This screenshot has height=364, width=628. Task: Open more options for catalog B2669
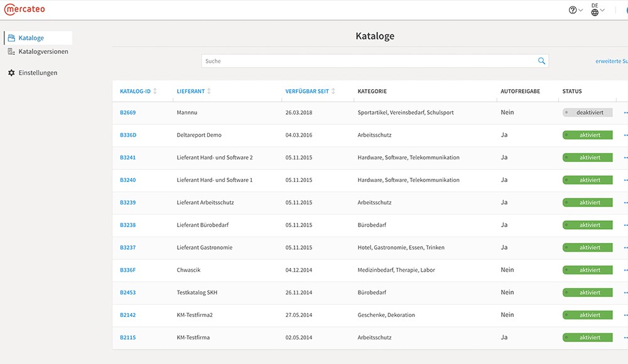click(x=625, y=112)
